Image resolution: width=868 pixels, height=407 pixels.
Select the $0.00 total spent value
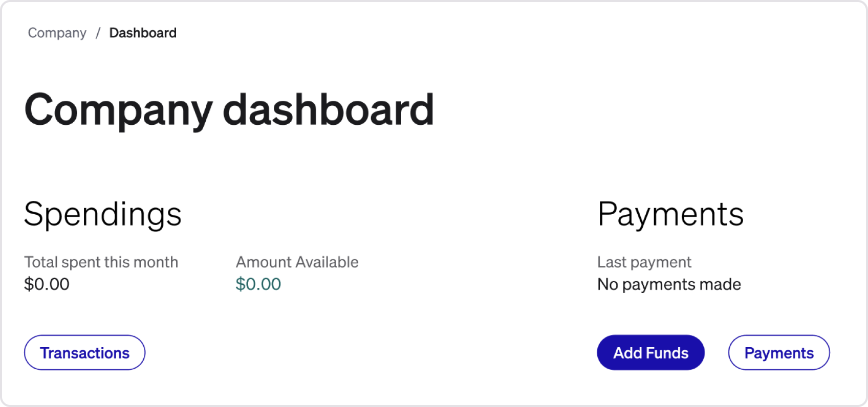click(47, 284)
